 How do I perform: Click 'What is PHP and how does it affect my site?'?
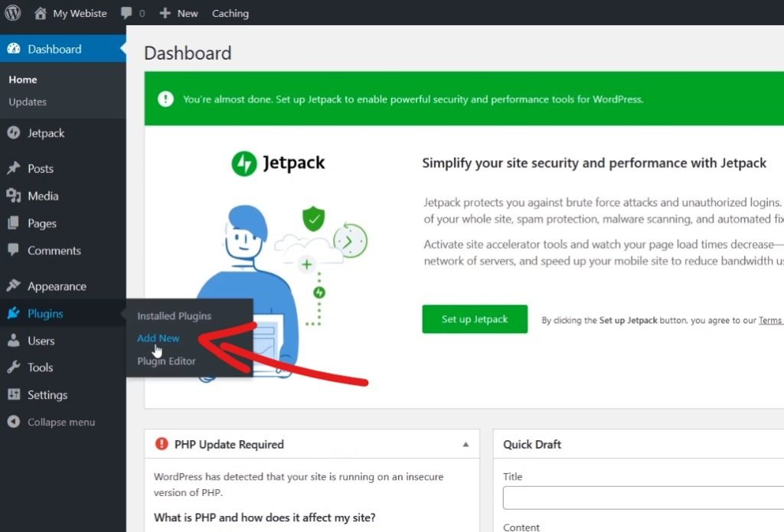264,517
